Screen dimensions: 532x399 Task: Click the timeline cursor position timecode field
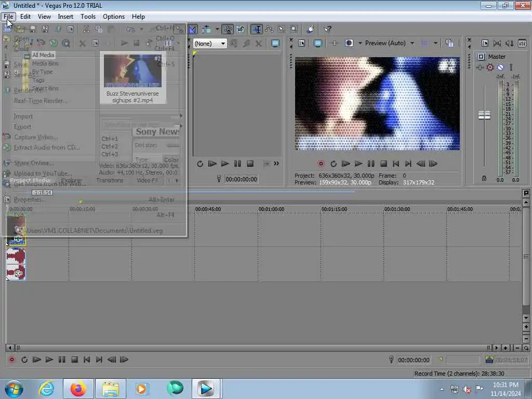click(x=414, y=360)
